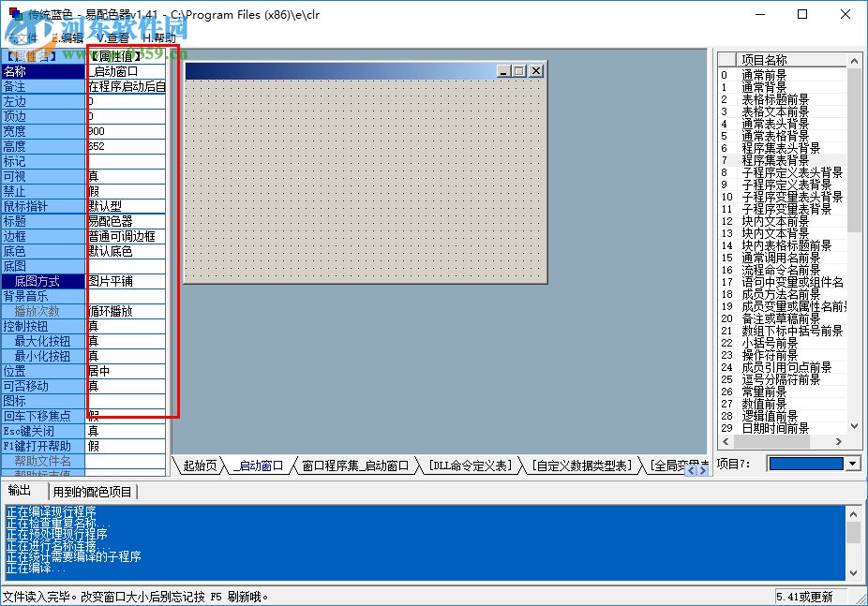Close the designer preview form
The height and width of the screenshot is (606, 868).
534,70
